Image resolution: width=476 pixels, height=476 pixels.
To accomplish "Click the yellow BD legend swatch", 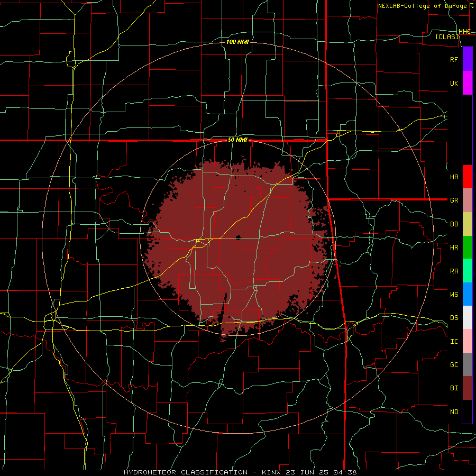I will 467,224.
